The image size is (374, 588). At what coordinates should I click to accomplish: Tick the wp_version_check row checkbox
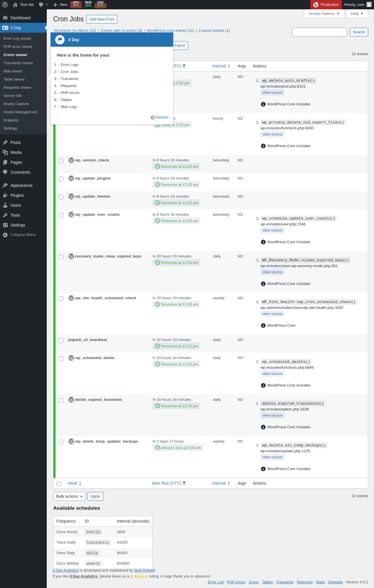tap(61, 161)
